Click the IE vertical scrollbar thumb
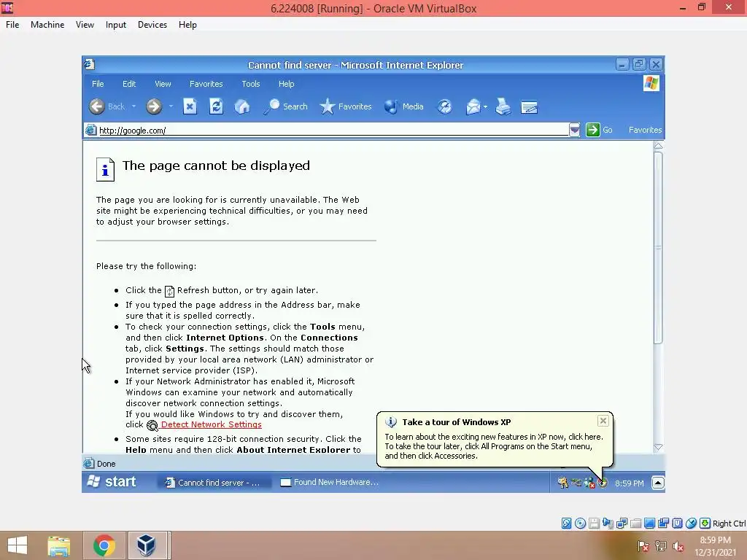 [659, 248]
